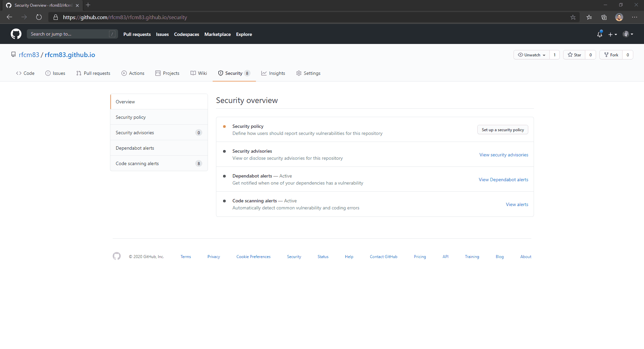Screen dimensions: 644x349
Task: Switch to the Wiki tab
Action: [x=199, y=73]
